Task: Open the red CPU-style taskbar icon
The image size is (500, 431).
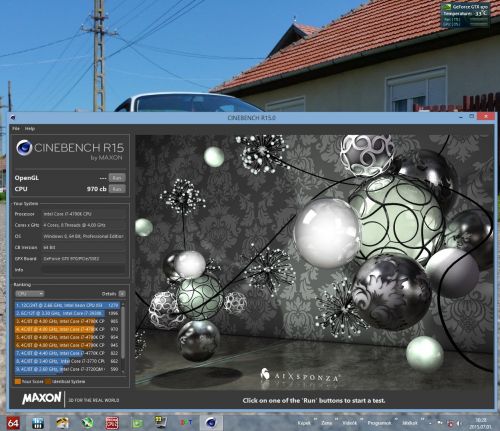Action: tap(112, 423)
